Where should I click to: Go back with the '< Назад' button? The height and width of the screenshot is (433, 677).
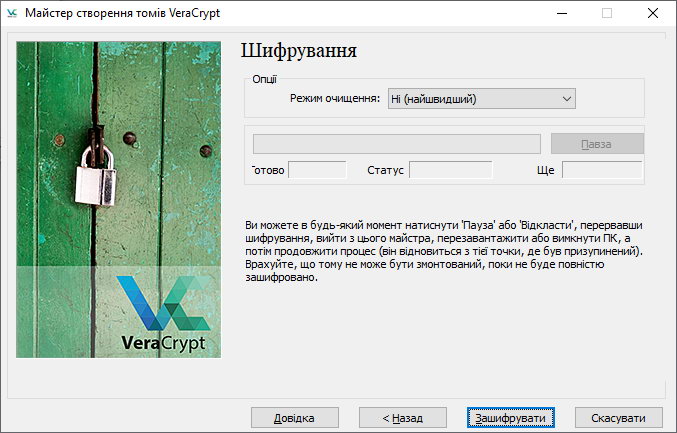tap(400, 417)
